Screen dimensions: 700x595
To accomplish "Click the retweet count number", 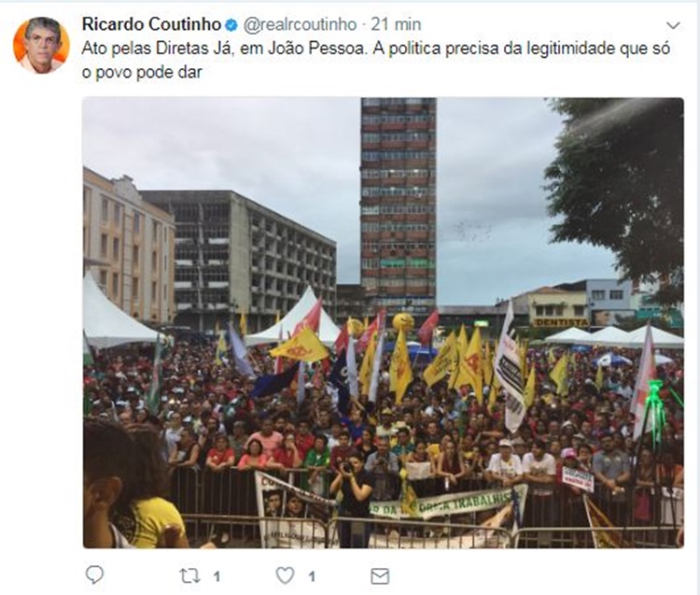I will 217,576.
